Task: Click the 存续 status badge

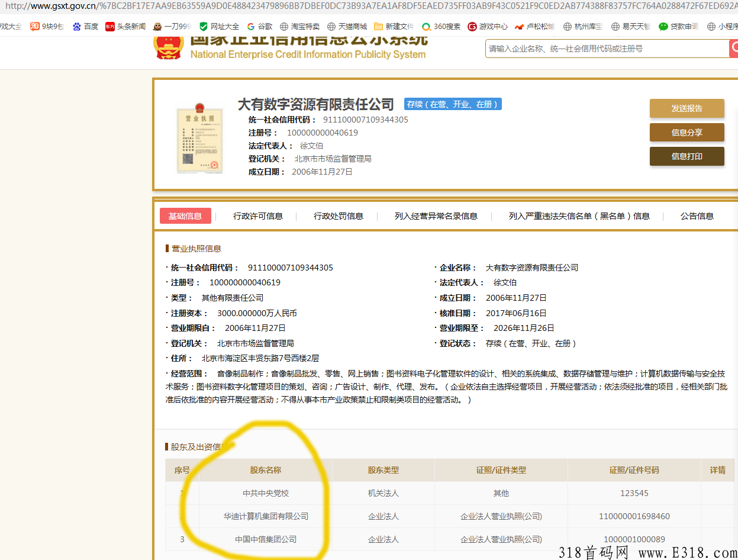Action: (453, 104)
